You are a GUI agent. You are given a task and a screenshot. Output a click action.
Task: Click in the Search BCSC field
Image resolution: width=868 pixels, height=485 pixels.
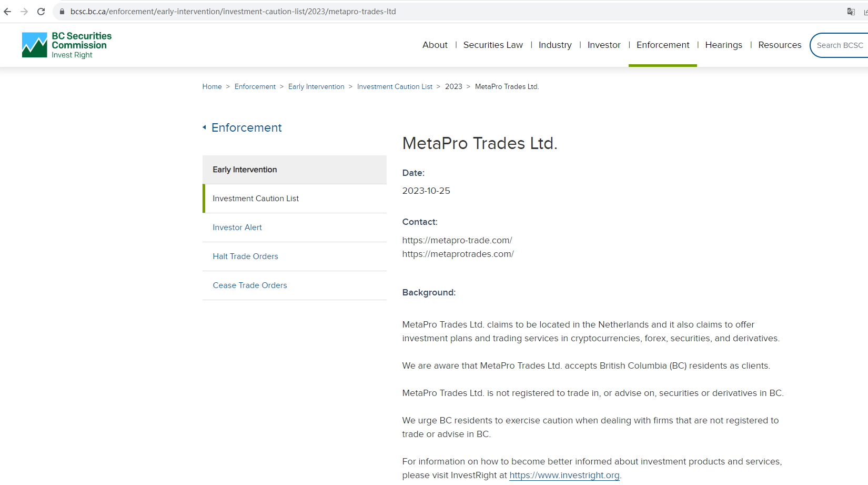click(840, 45)
